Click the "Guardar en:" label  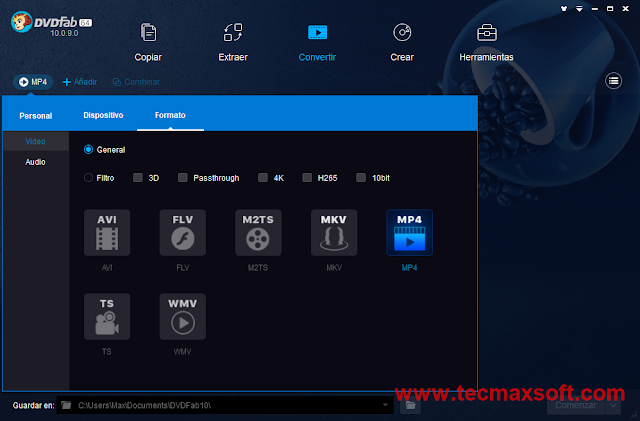click(33, 405)
